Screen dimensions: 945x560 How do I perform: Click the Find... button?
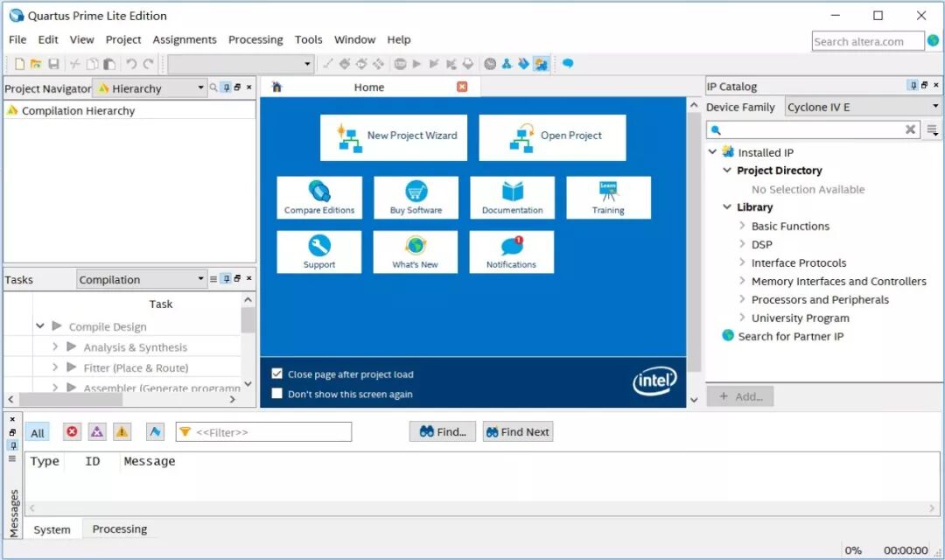click(443, 431)
